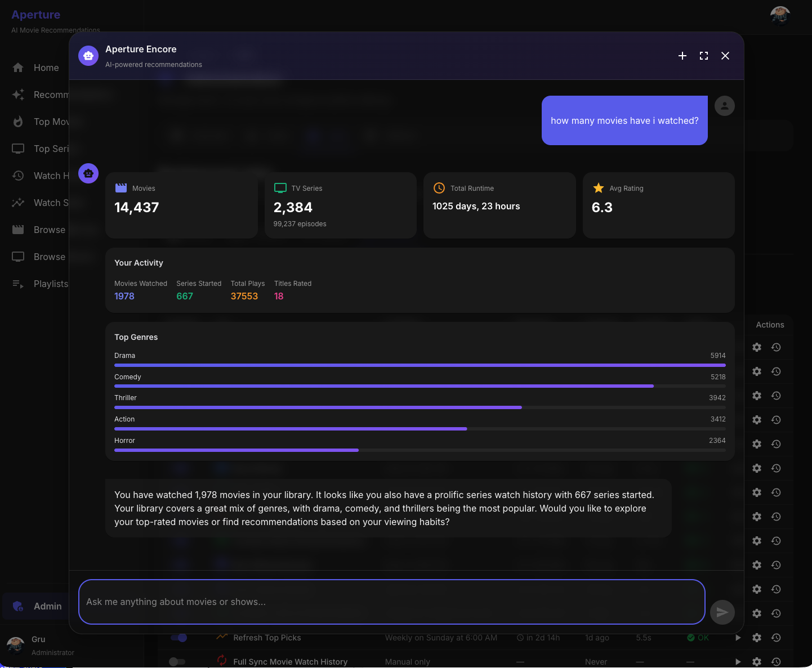Click the profile avatar in the top-right corner
The width and height of the screenshot is (812, 668).
pos(780,16)
